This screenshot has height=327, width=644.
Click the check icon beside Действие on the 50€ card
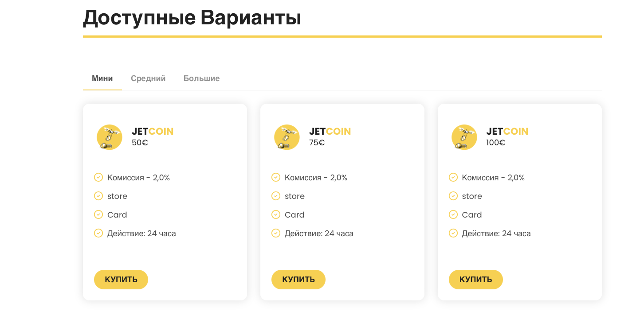click(x=98, y=233)
